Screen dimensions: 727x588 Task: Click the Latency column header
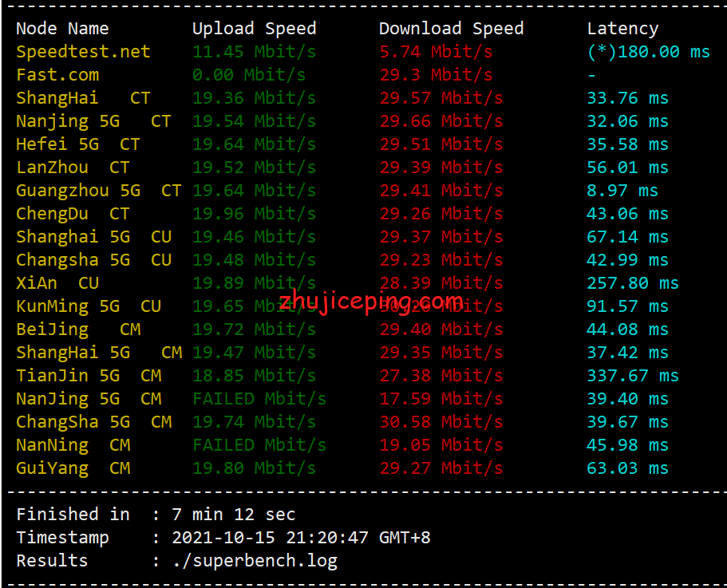pyautogui.click(x=622, y=29)
